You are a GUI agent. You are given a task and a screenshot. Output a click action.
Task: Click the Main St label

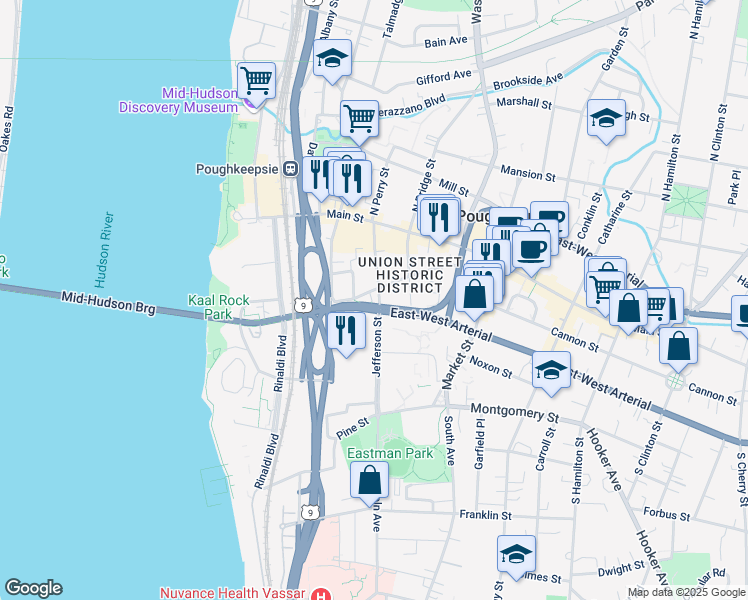[345, 216]
